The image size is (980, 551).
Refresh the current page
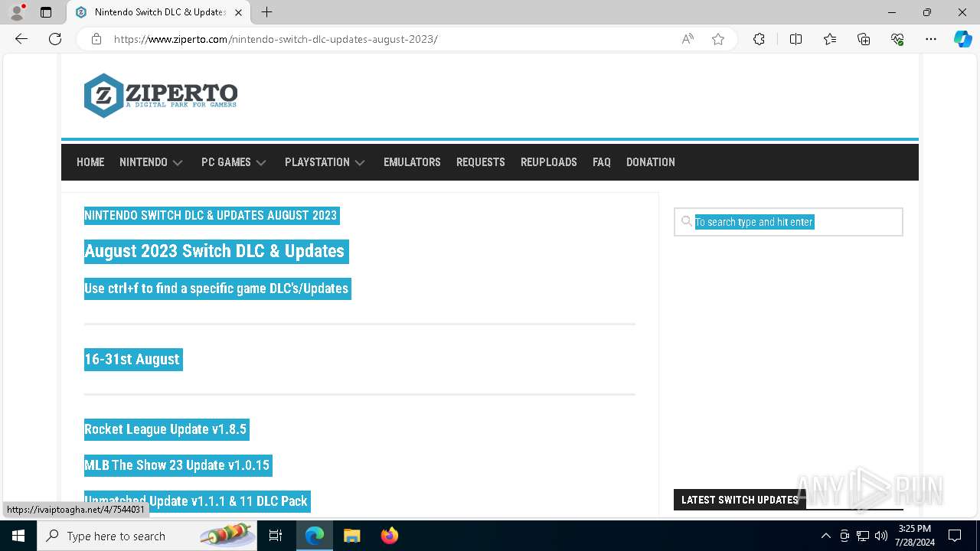coord(55,39)
